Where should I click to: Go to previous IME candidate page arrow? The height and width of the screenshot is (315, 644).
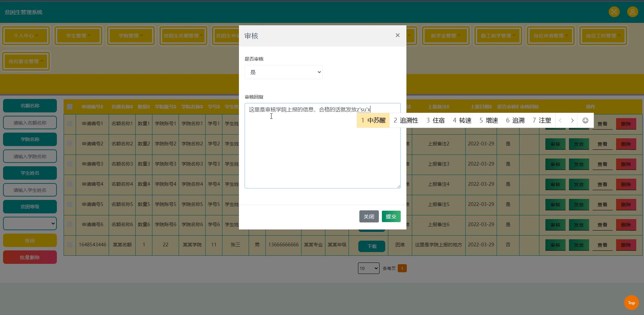pos(560,120)
